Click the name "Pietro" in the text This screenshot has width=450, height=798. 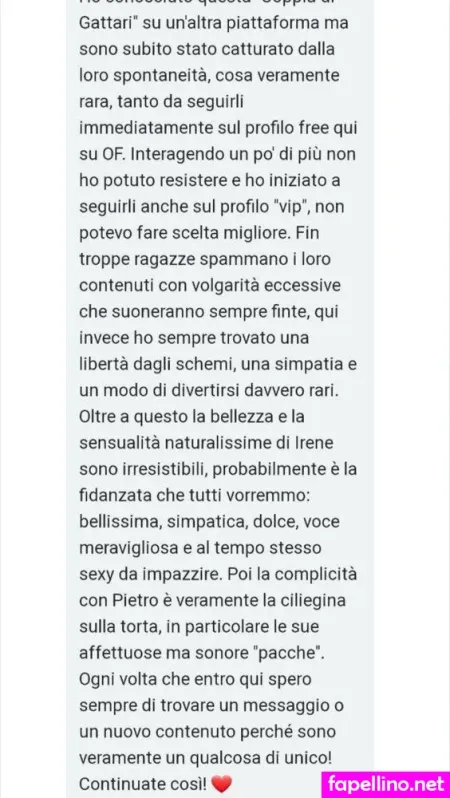128,601
